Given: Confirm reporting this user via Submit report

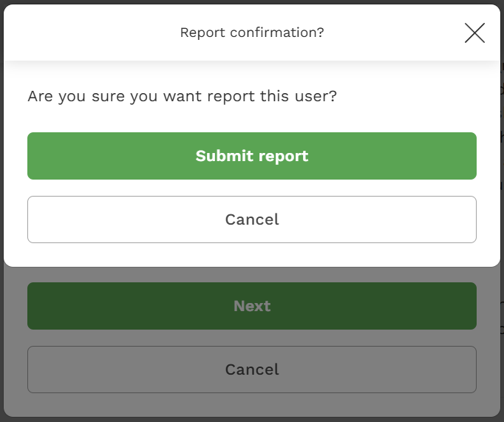Looking at the screenshot, I should (x=252, y=156).
